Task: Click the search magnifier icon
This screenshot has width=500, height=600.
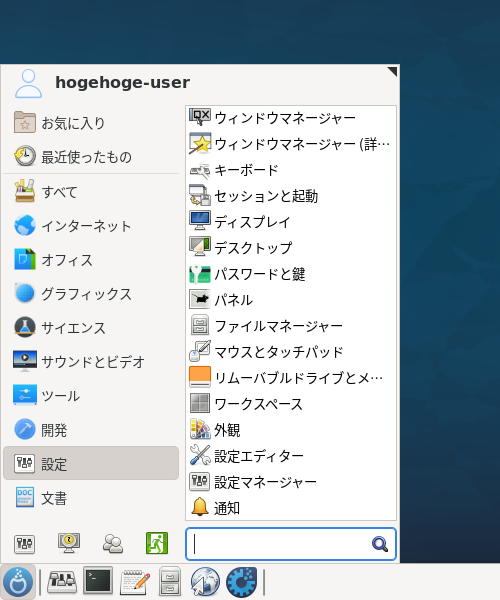Action: [380, 544]
